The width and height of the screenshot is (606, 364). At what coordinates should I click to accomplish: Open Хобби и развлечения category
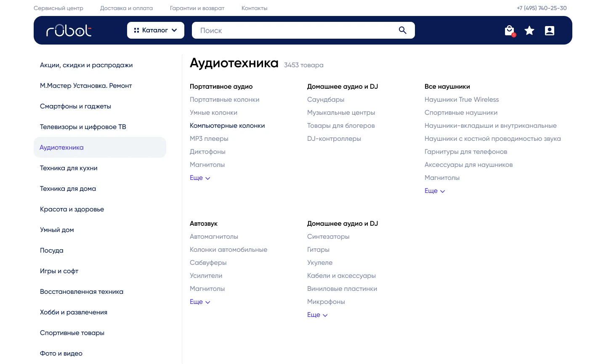tap(74, 312)
